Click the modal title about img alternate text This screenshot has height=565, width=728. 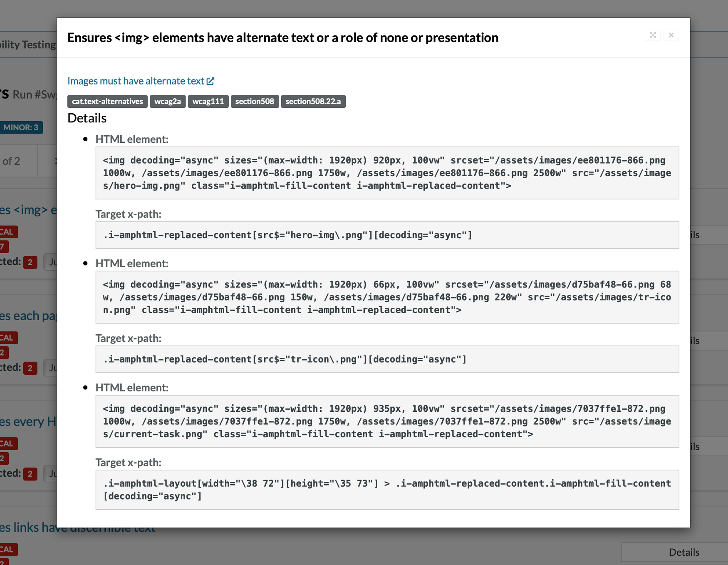click(282, 37)
